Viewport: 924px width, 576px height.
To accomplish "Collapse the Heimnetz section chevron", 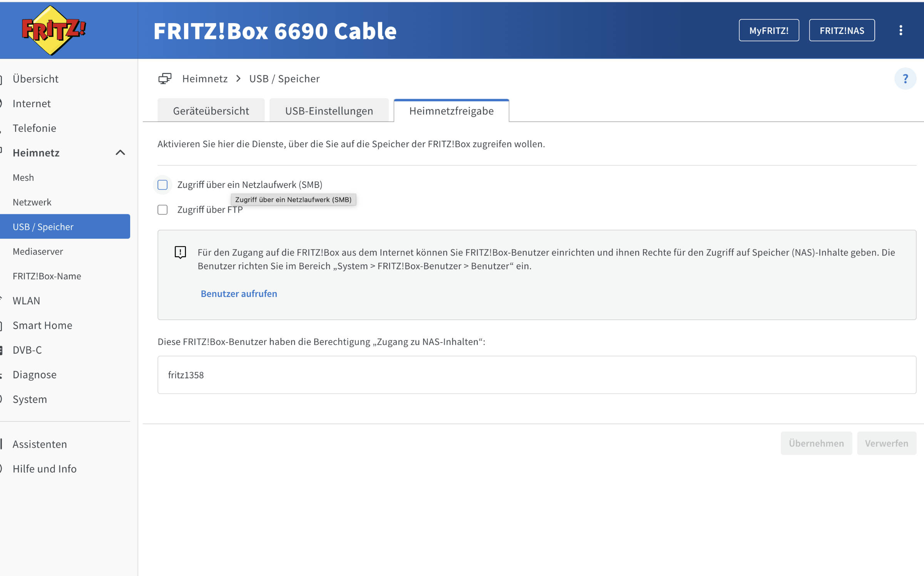I will [121, 153].
